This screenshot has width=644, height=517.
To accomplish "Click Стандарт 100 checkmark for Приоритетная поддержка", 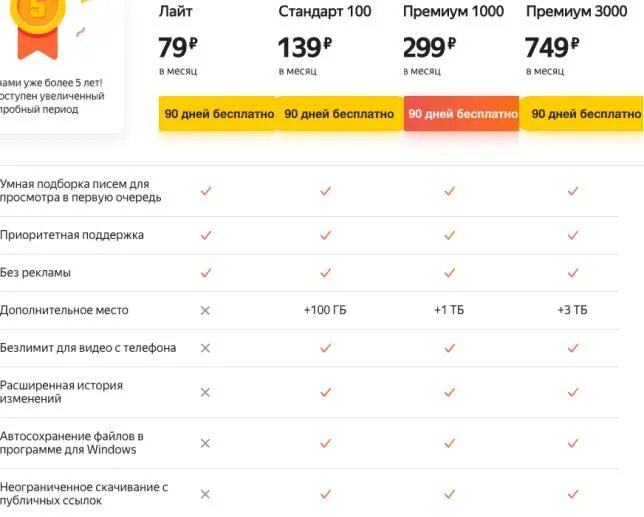I will click(x=325, y=236).
